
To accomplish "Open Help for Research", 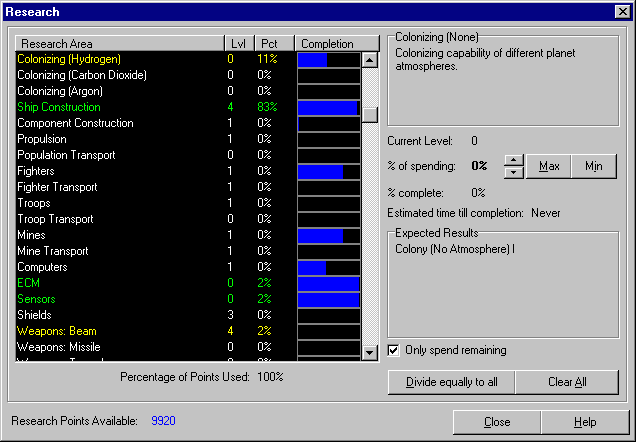I will tap(585, 422).
